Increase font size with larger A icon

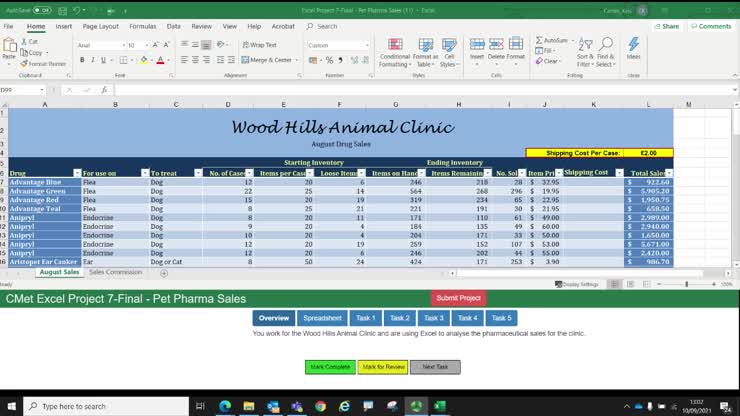(x=155, y=45)
